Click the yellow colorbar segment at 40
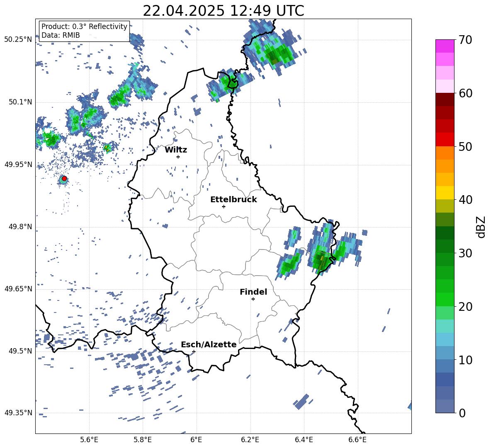This screenshot has height=448, width=491. pos(445,193)
